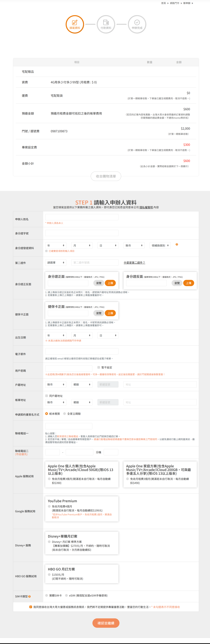Click 上傳 for 健保卡正面
The width and height of the screenshot is (210, 644).
point(110,313)
